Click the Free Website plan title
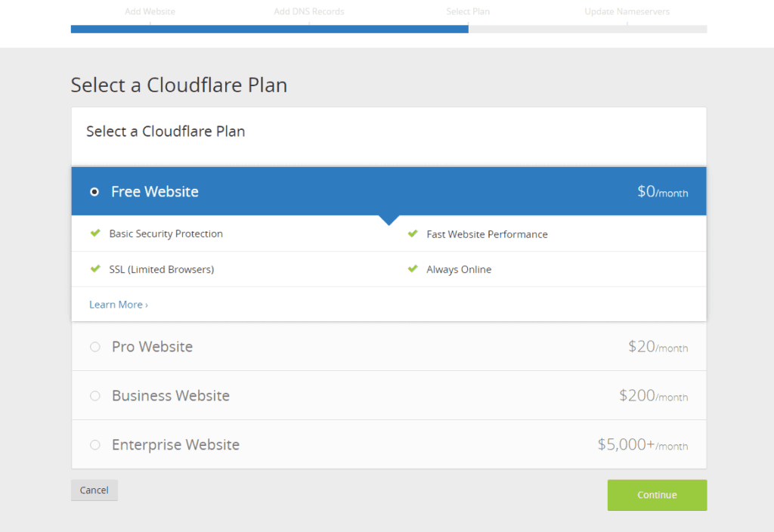This screenshot has height=532, width=774. [154, 191]
